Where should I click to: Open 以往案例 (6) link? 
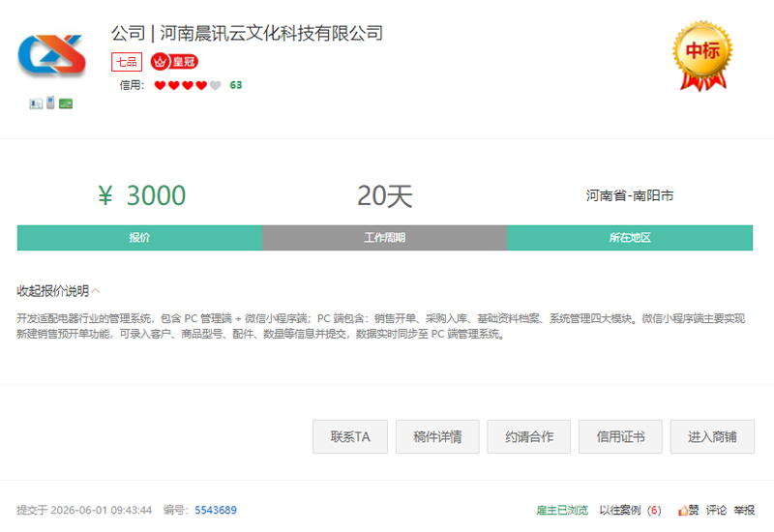[631, 510]
